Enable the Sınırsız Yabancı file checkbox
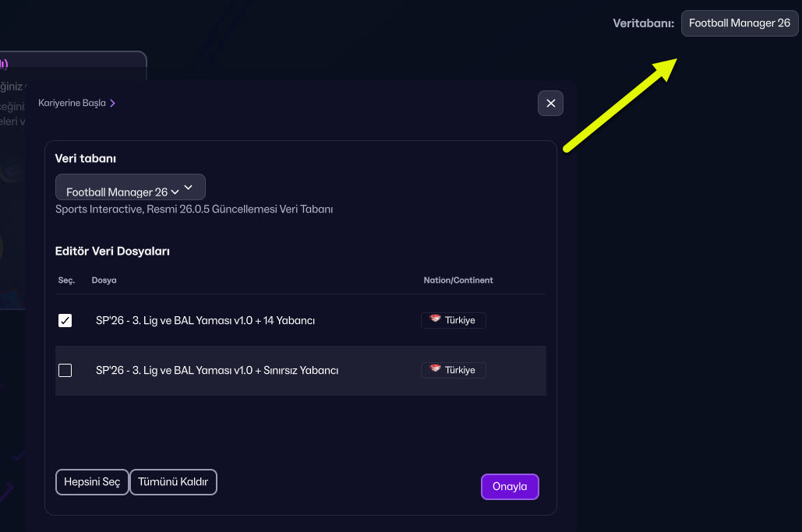The height and width of the screenshot is (532, 802). coord(65,371)
